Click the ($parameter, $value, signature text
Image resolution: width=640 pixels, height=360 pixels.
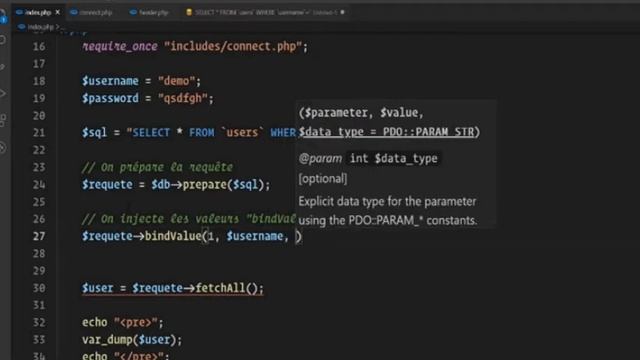361,113
